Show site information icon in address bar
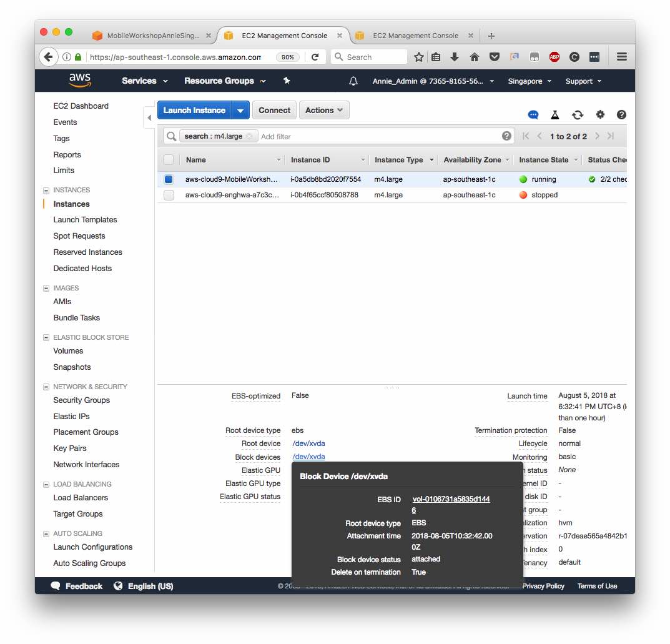The width and height of the screenshot is (670, 644). pos(67,57)
